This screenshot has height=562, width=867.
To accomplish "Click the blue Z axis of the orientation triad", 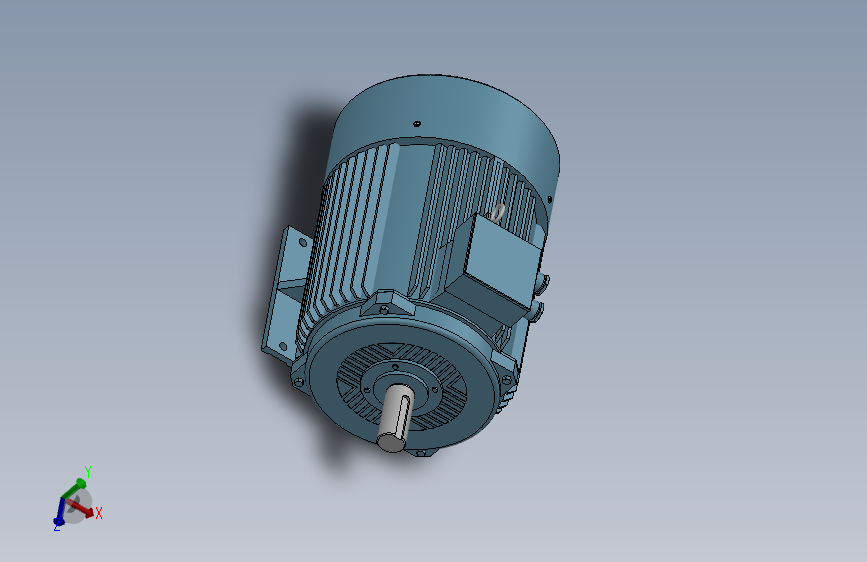I will (x=59, y=511).
